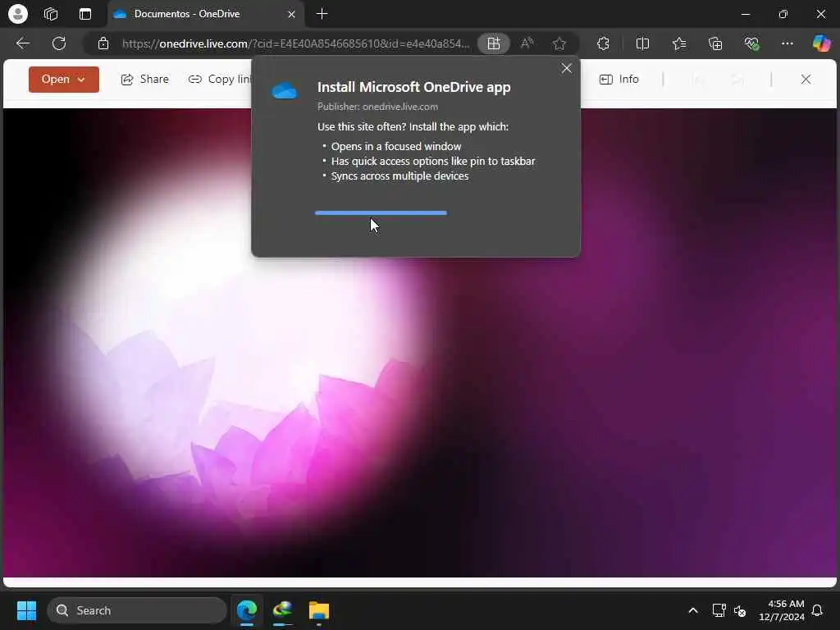Open a new browser tab

322,14
